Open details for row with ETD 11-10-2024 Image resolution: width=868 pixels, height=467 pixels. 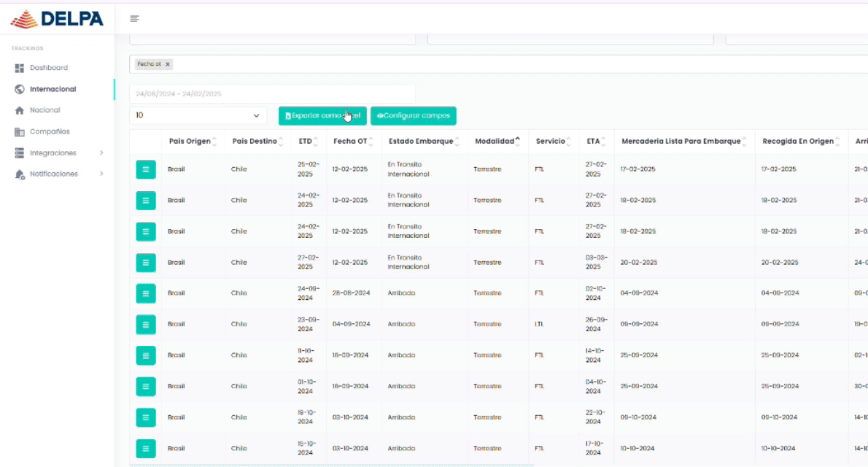tap(146, 355)
